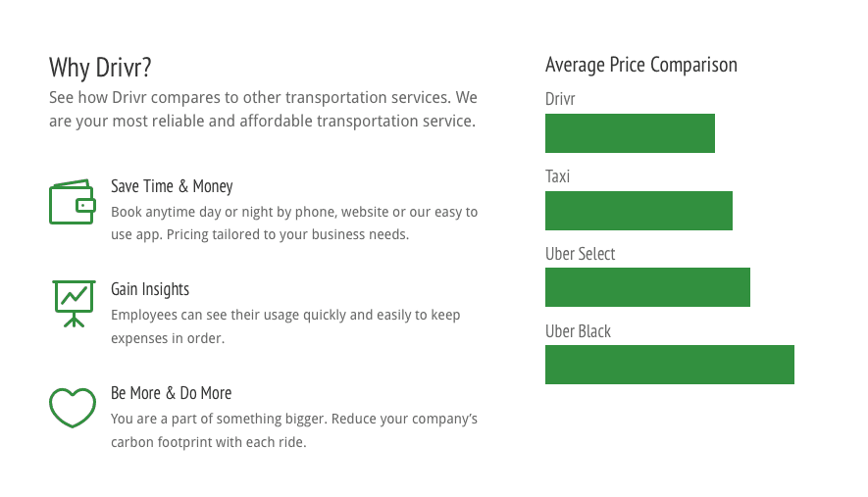
Task: Click the Drivr price bar
Action: (630, 133)
